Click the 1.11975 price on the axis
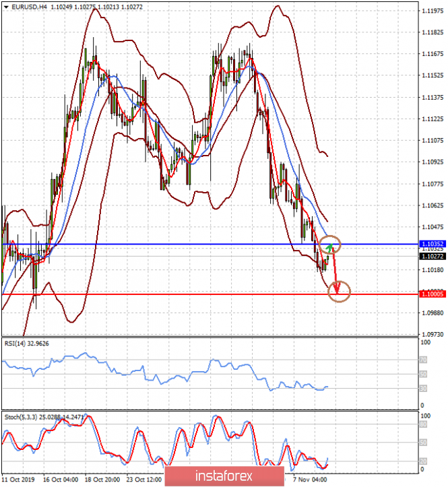 (x=432, y=11)
